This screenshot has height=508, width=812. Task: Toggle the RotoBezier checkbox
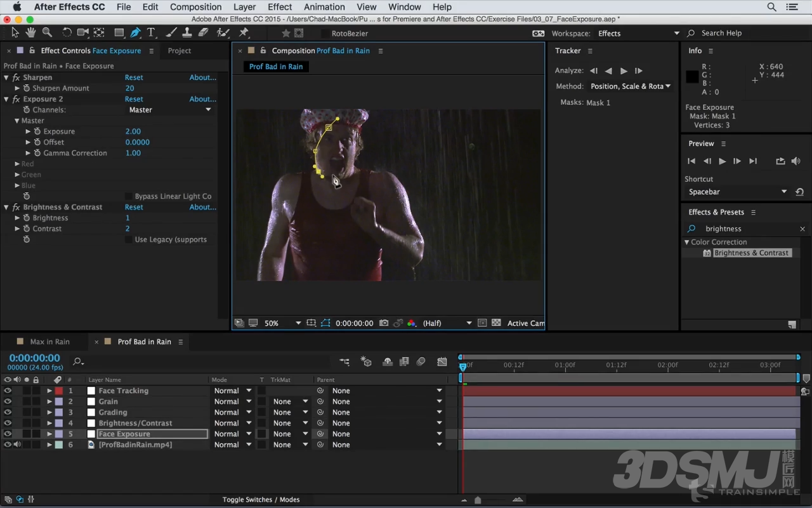click(x=325, y=34)
